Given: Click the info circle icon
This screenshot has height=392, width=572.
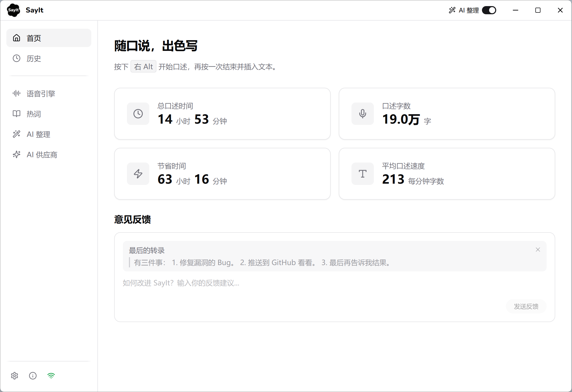Looking at the screenshot, I should point(33,376).
